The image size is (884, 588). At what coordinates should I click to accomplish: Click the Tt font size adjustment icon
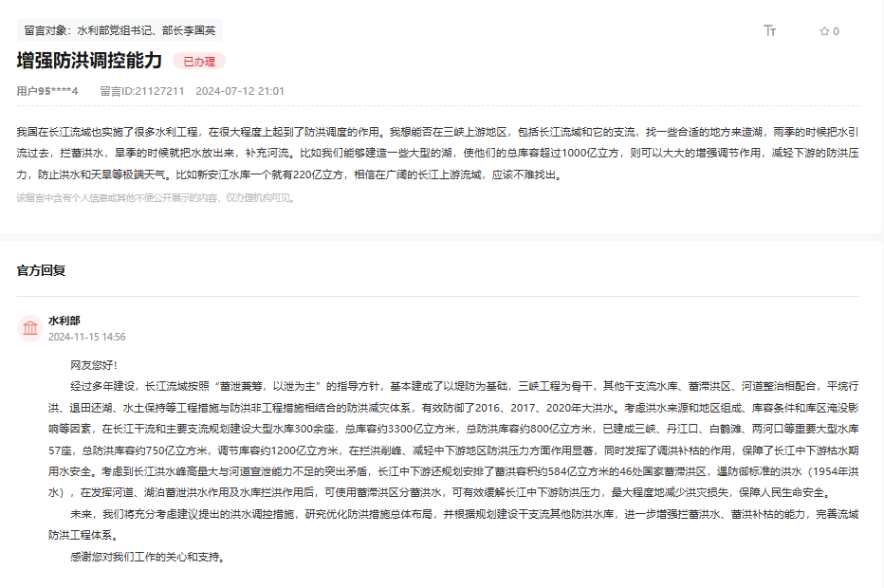coord(770,31)
